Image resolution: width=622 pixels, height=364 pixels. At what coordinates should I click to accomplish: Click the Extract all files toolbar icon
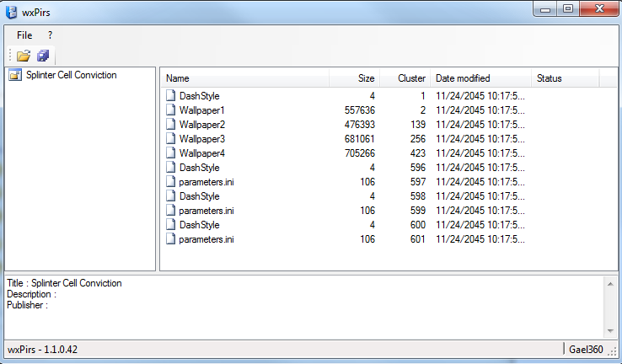(43, 56)
